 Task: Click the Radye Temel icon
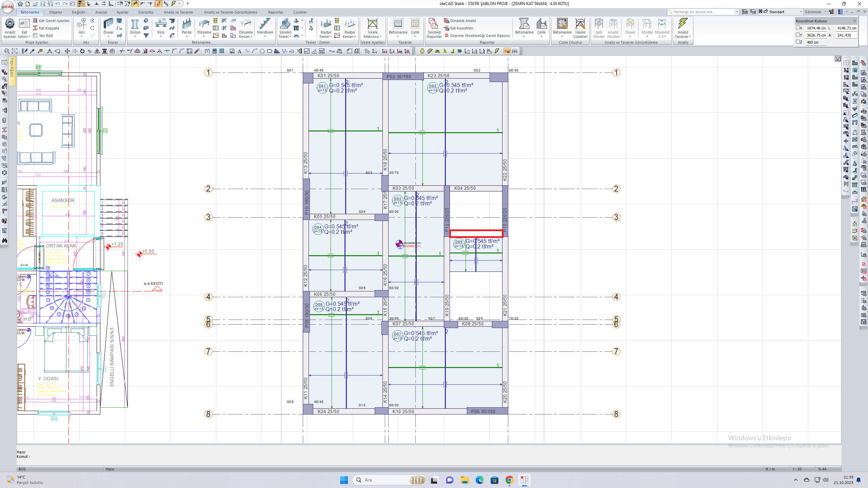tap(326, 24)
